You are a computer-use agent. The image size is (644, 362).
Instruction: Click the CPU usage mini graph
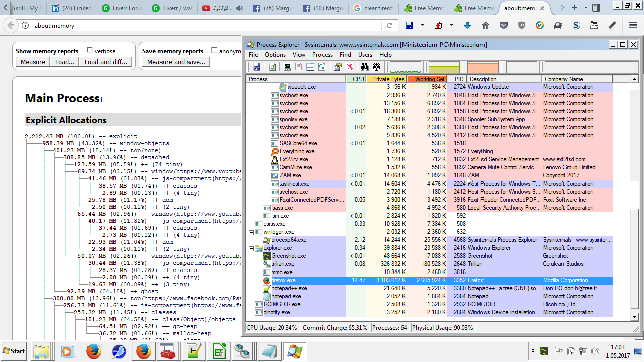point(406,67)
